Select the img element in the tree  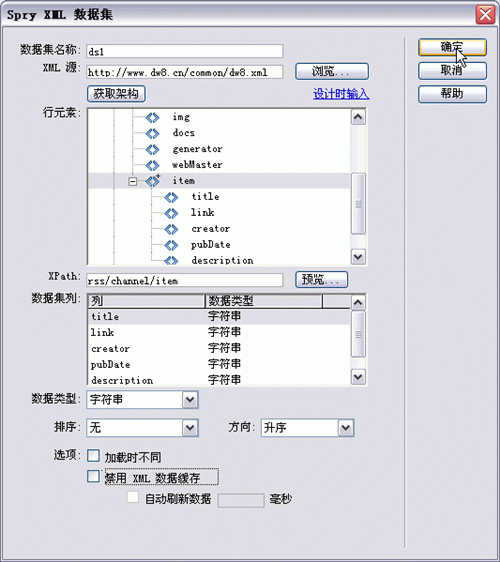click(x=181, y=117)
